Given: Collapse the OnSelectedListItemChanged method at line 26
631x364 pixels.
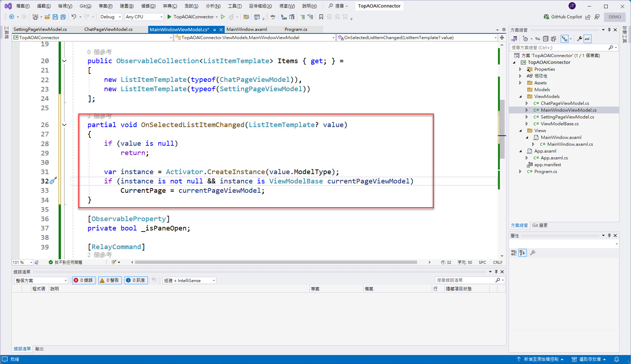Looking at the screenshot, I should [64, 125].
